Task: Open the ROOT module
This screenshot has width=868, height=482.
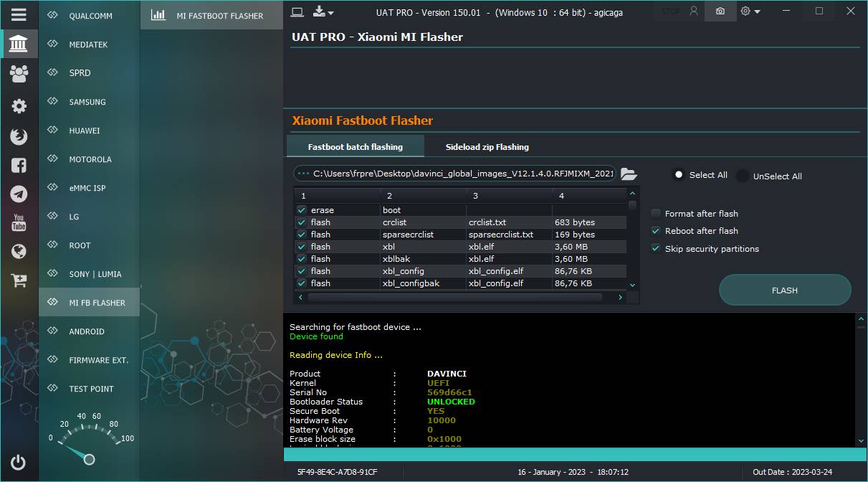Action: coord(90,245)
